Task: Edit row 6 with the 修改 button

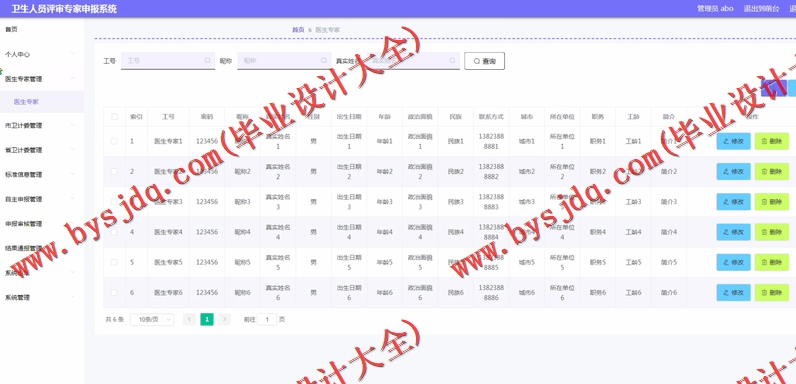Action: [x=733, y=293]
